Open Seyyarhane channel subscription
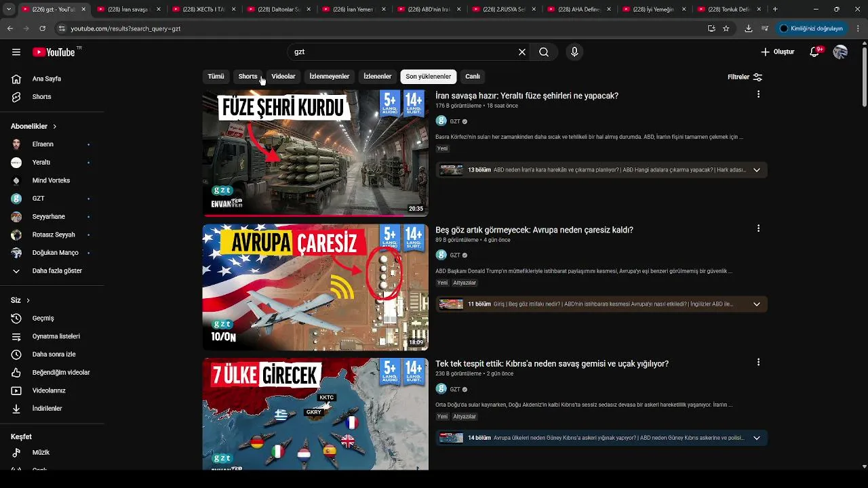The width and height of the screenshot is (868, 488). 52,217
